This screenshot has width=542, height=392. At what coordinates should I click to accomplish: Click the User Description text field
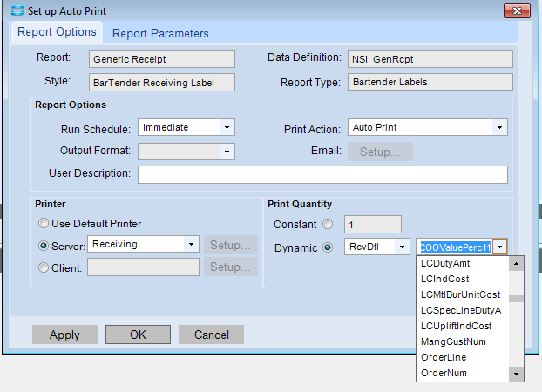click(x=323, y=174)
